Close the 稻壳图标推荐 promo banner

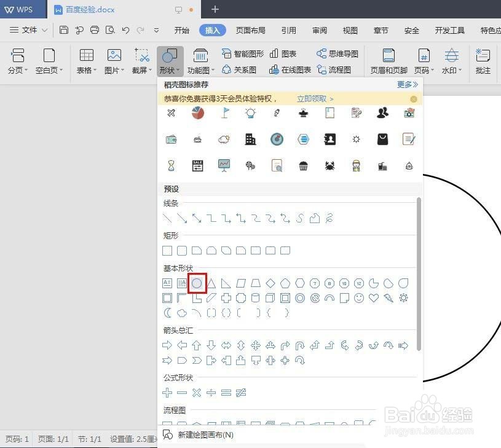click(x=414, y=98)
